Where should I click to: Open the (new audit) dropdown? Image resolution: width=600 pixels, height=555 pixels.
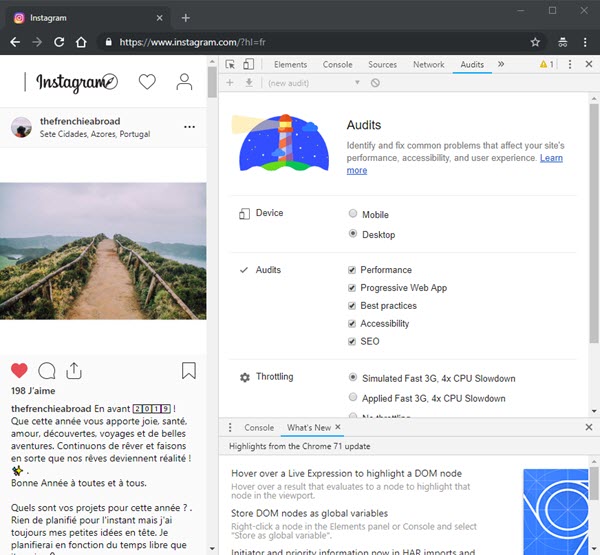point(314,83)
